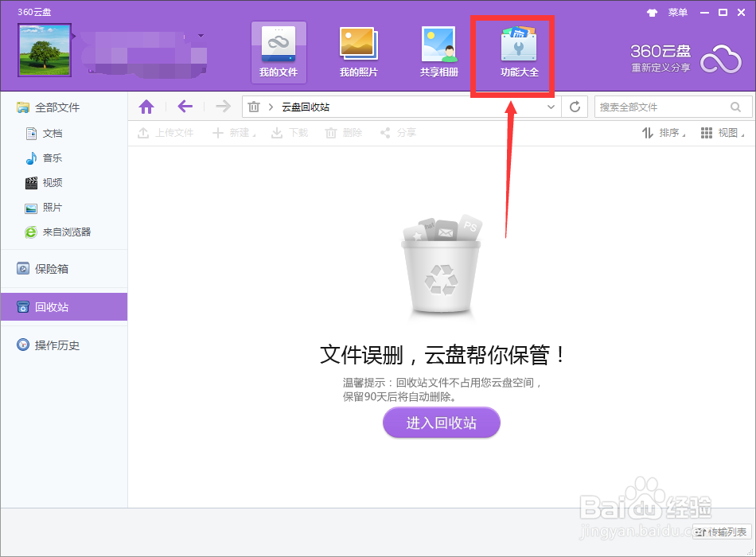
Task: Open the 传输列表 transfer list
Action: click(x=722, y=532)
